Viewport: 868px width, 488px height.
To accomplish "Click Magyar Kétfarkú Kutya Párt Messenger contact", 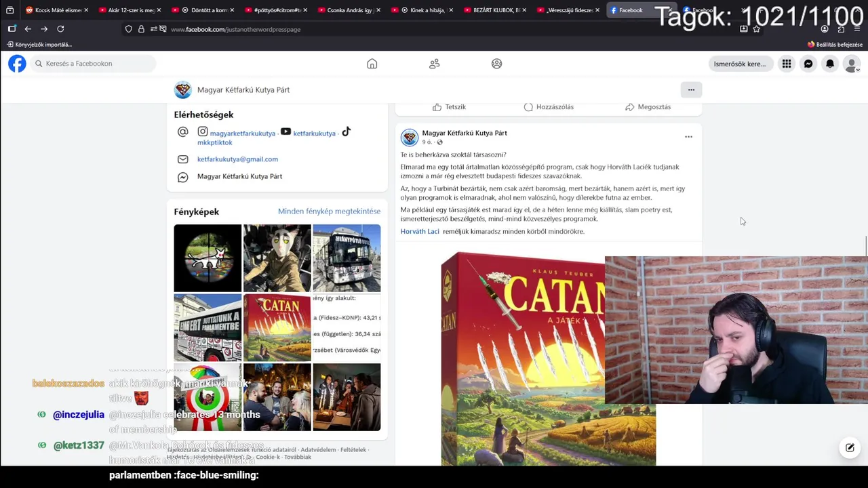I will 239,176.
